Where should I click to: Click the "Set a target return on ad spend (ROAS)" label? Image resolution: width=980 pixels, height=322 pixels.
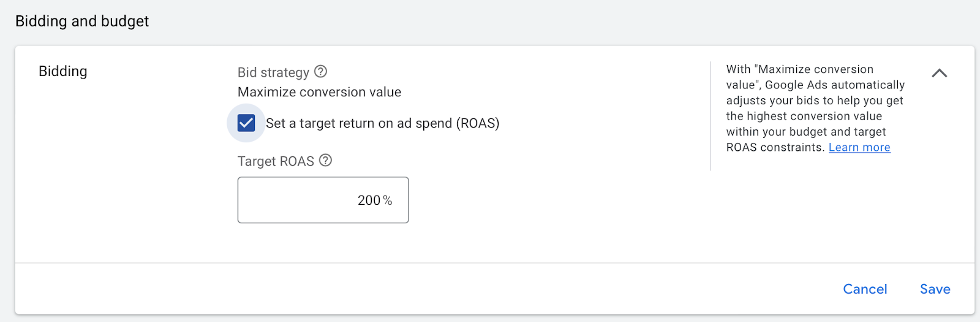pyautogui.click(x=382, y=123)
